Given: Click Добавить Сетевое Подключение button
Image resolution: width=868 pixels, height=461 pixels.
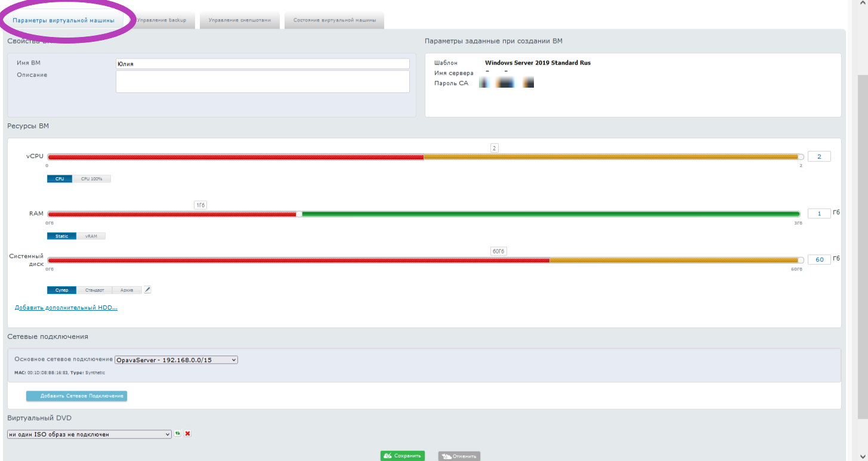Looking at the screenshot, I should (x=76, y=396).
